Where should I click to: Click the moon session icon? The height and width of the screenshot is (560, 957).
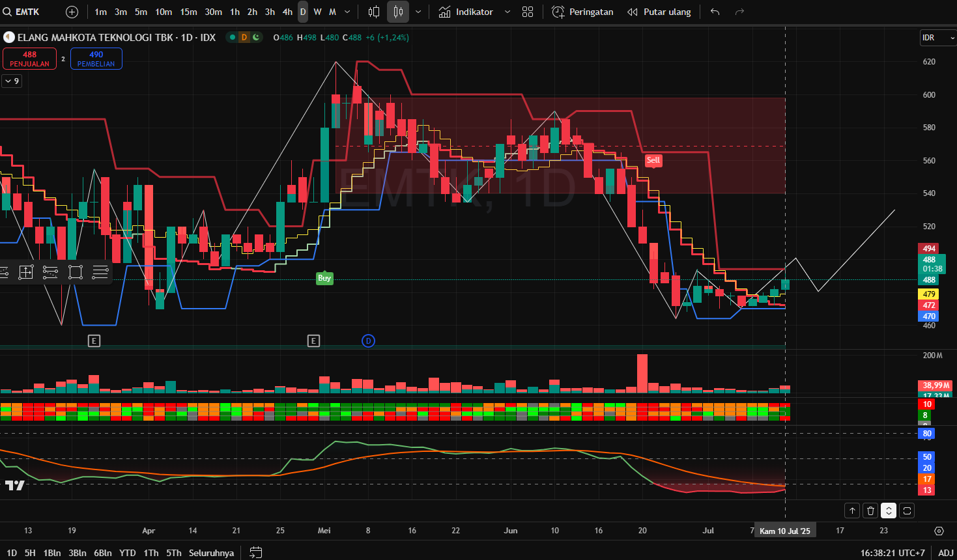pyautogui.click(x=256, y=37)
